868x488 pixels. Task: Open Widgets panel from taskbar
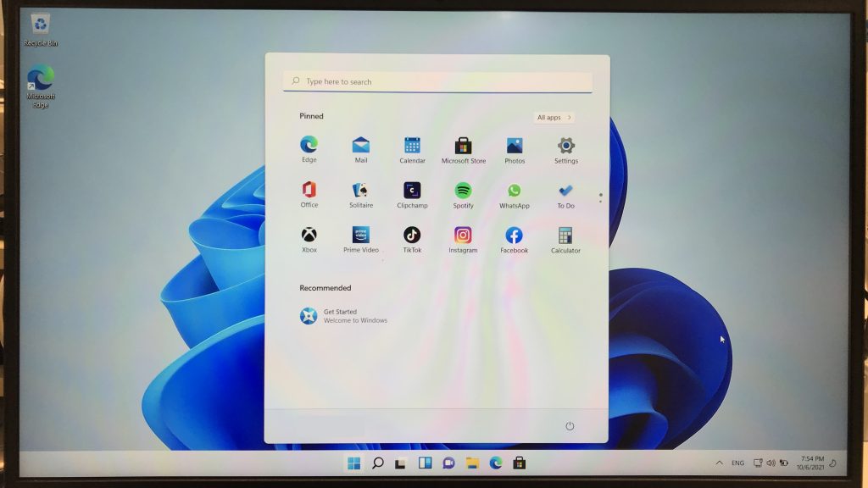tap(425, 463)
